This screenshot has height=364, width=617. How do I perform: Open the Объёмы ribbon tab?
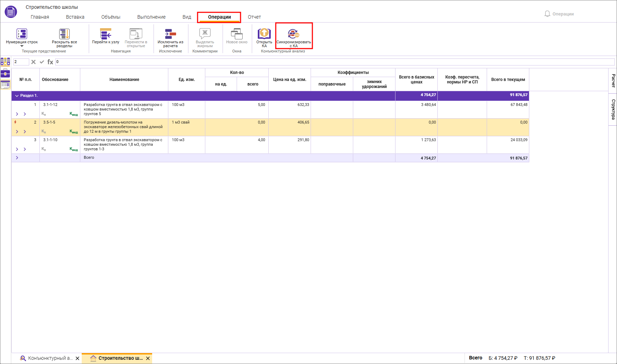111,17
